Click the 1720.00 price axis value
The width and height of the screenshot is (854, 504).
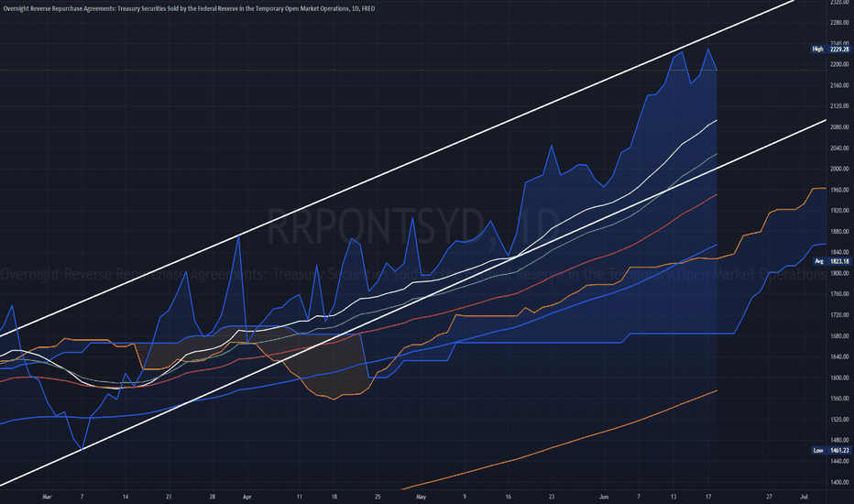point(839,315)
